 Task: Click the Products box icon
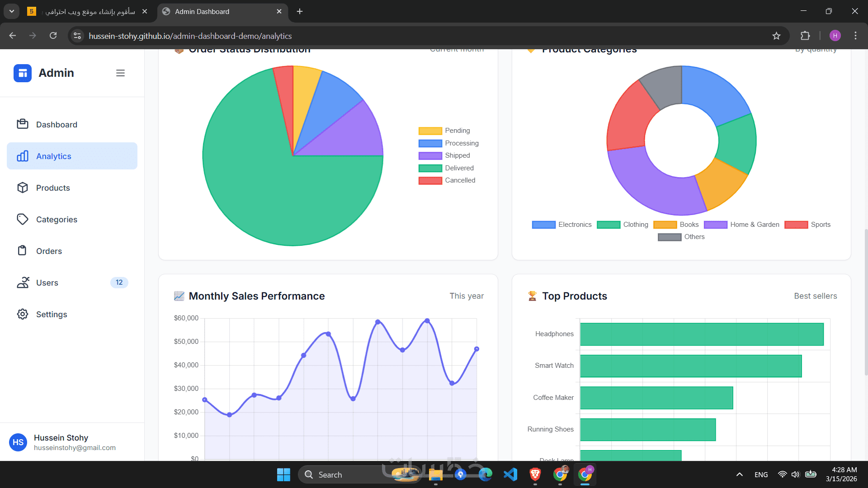click(x=23, y=188)
